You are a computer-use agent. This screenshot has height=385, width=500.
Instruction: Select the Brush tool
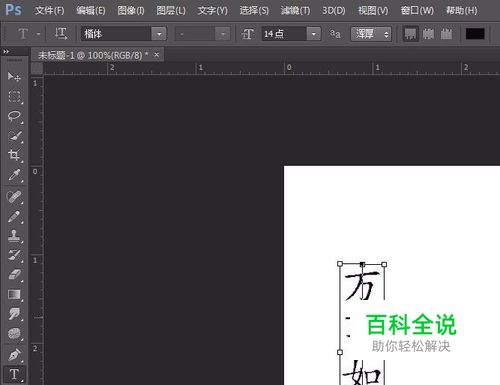[x=14, y=217]
